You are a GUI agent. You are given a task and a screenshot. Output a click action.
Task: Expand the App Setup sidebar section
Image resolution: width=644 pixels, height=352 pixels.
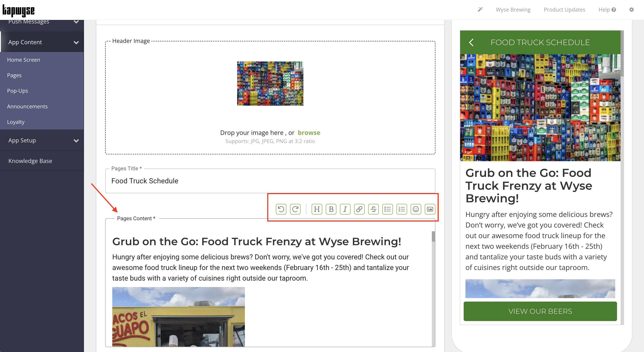[x=76, y=141]
